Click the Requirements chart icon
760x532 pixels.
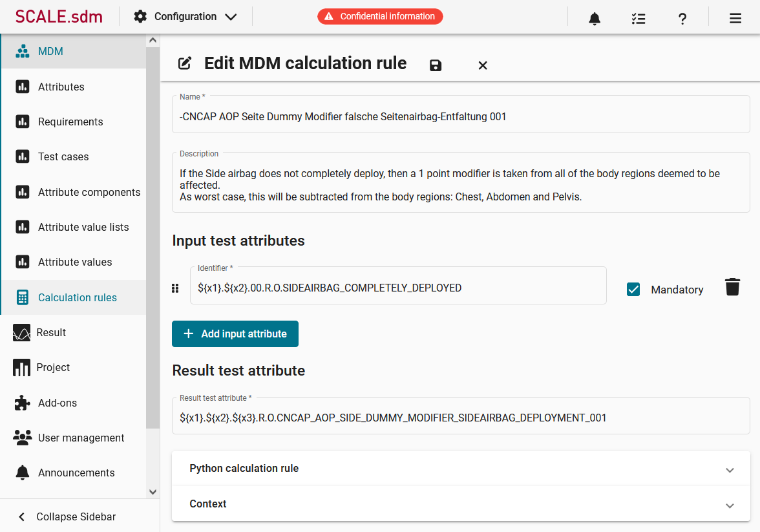click(22, 122)
